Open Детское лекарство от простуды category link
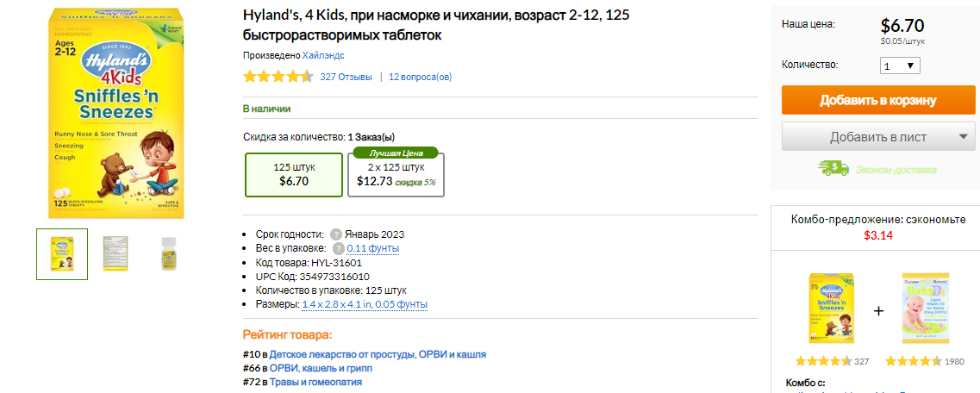 tap(378, 354)
